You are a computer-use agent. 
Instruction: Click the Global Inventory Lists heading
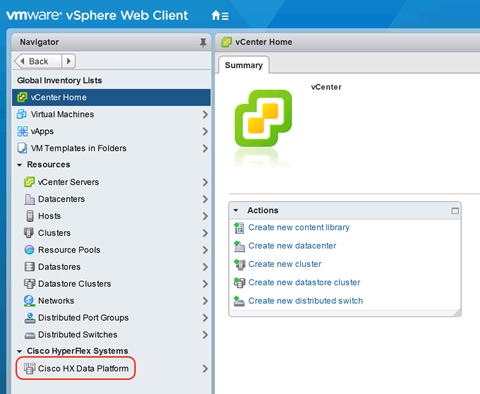[x=59, y=80]
